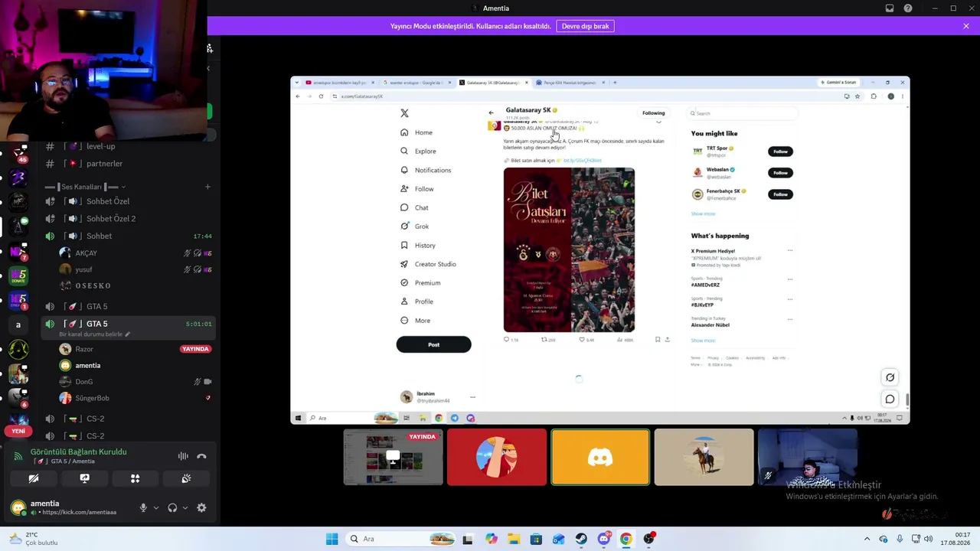
Task: Open input device options arrow beside microphone
Action: [155, 507]
